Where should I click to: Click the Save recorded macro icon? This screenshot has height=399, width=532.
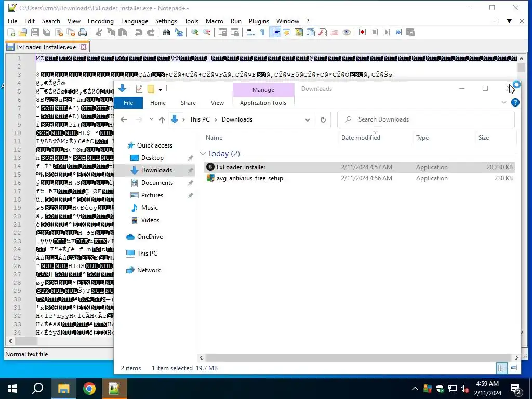point(410,33)
